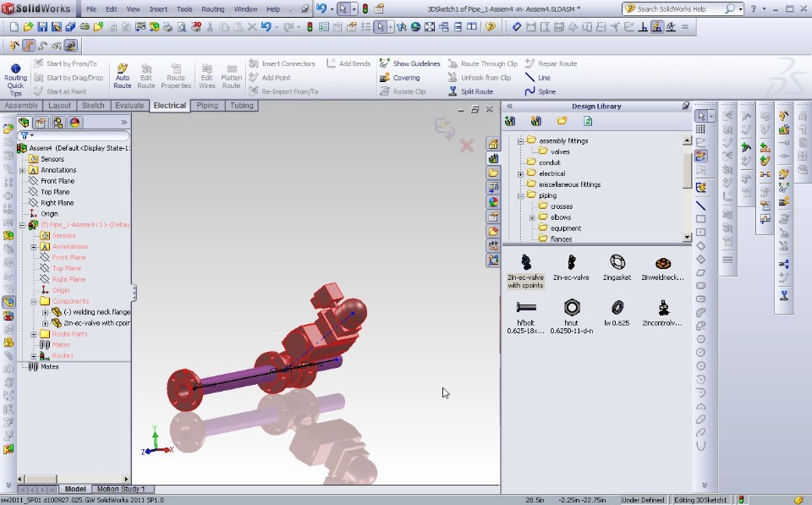The image size is (812, 505).
Task: Select the conduit library folder
Action: [x=544, y=162]
